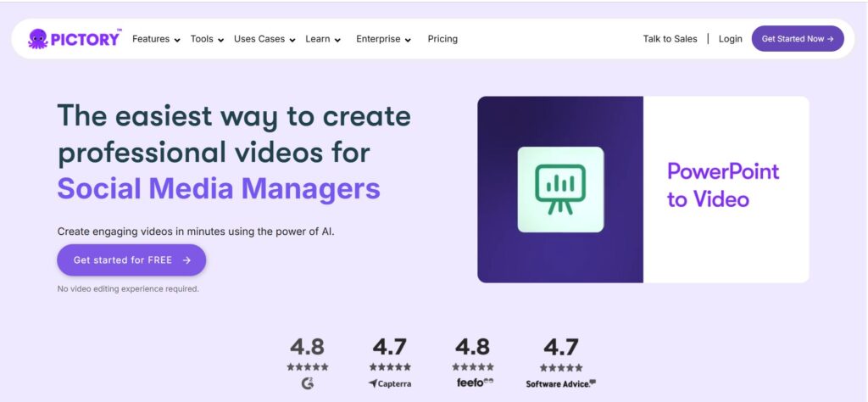Click the Software Advice logo

(x=561, y=383)
